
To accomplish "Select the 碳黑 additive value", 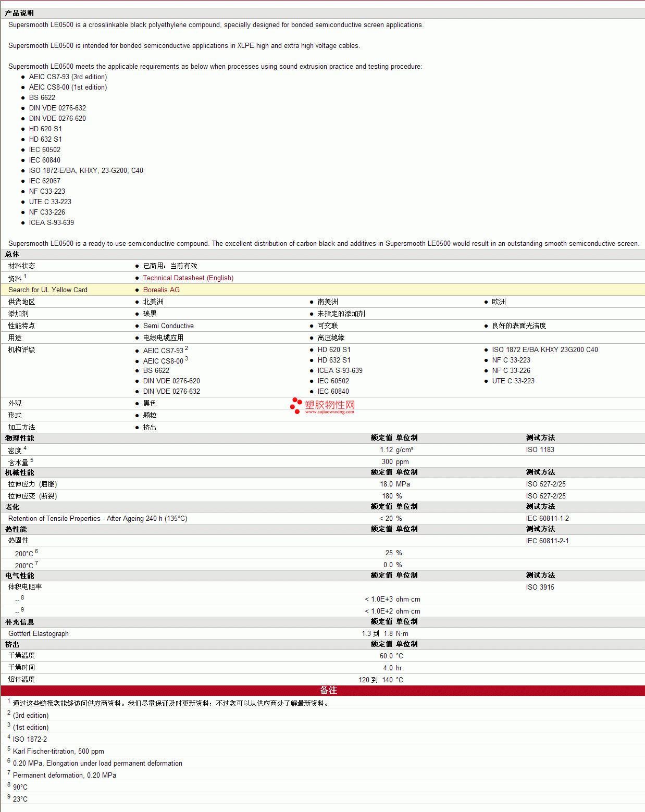I will pos(150,314).
